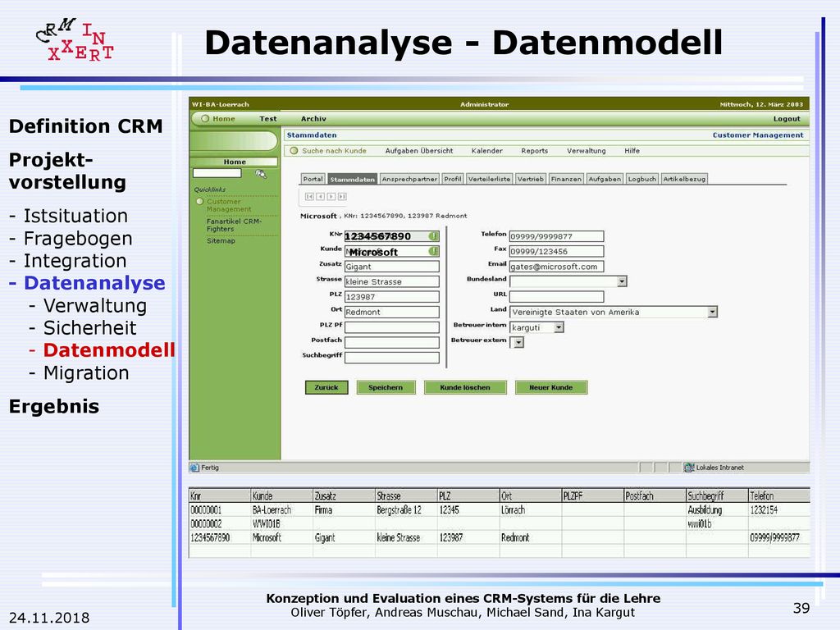Click the magnifier search icon in sidebar
840x630 pixels.
[261, 174]
